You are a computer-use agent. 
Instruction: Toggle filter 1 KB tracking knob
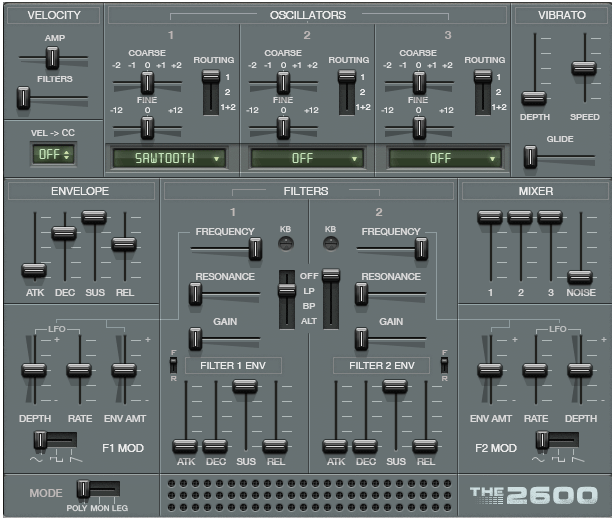click(x=286, y=244)
